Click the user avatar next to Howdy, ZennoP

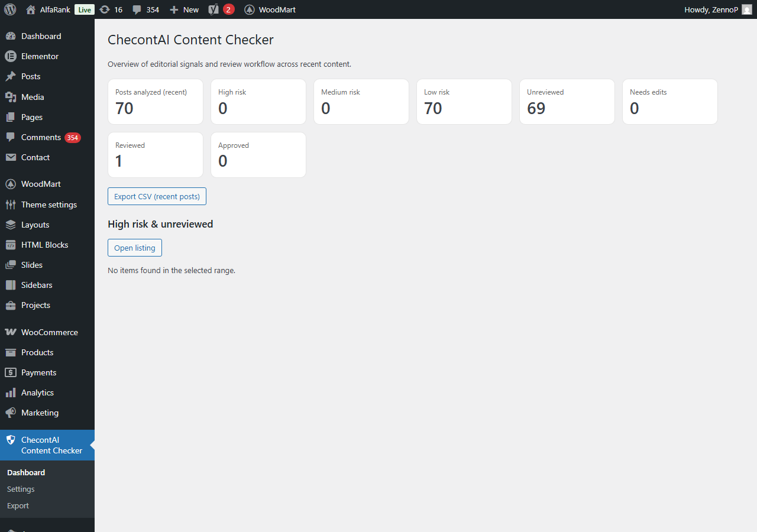pyautogui.click(x=747, y=9)
